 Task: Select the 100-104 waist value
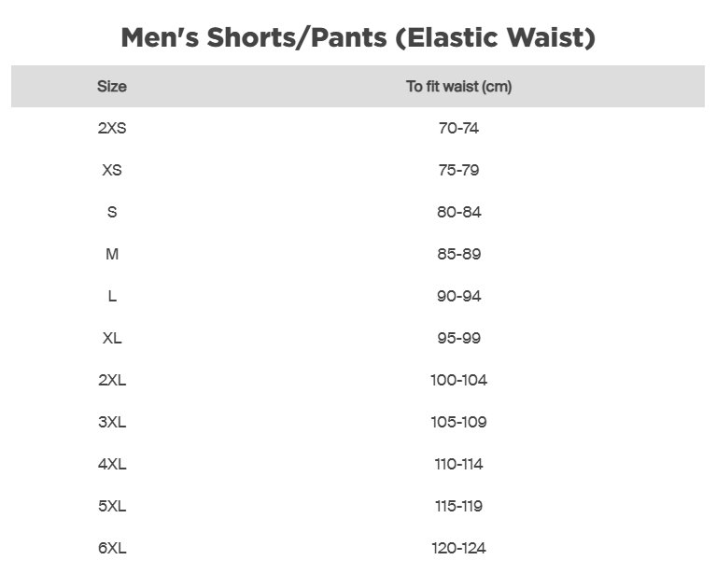point(458,380)
